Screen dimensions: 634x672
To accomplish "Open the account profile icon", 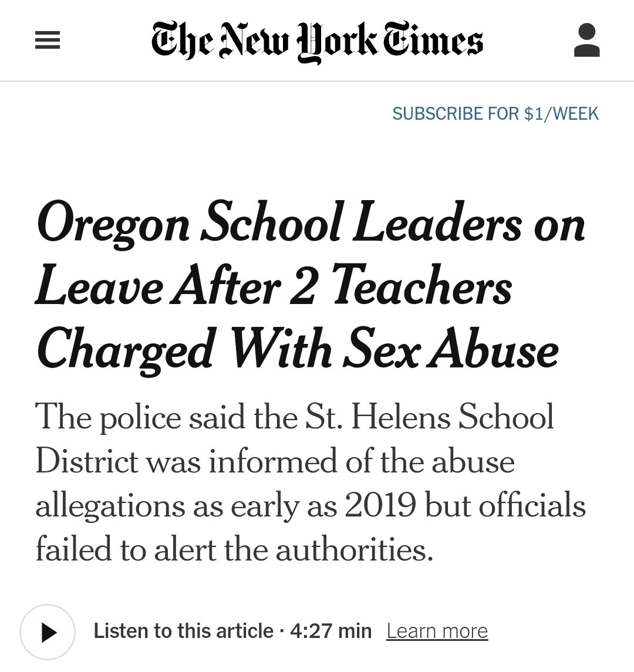I will tap(586, 40).
